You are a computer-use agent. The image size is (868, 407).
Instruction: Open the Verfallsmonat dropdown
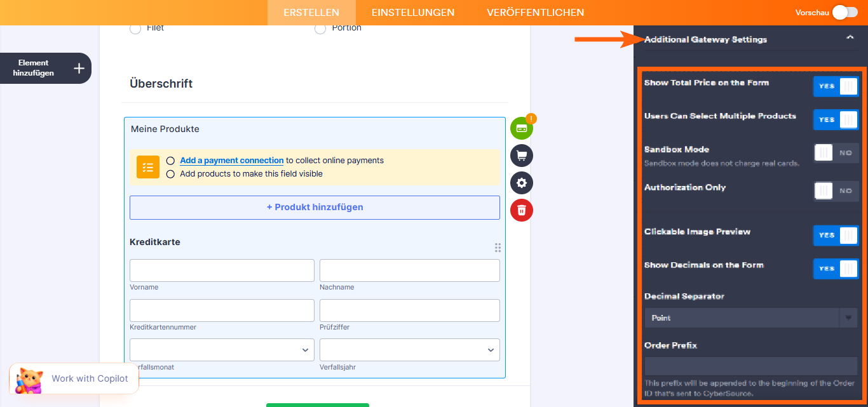[x=221, y=349]
